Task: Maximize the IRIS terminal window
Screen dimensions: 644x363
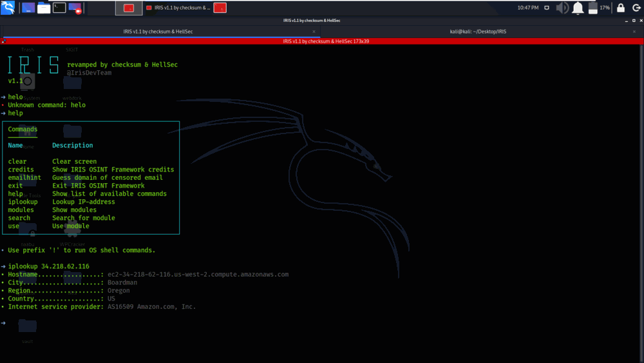Action: coord(634,21)
